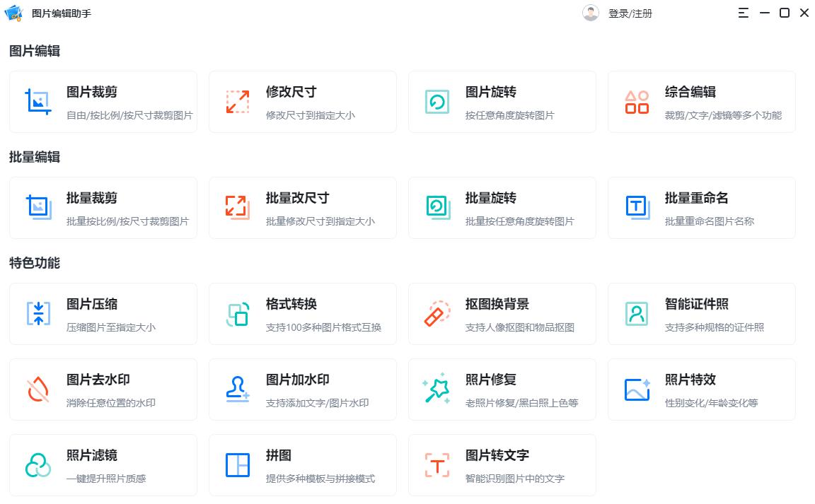The height and width of the screenshot is (504, 815).
Task: Open the 图片压缩 compression tool
Action: click(x=103, y=314)
